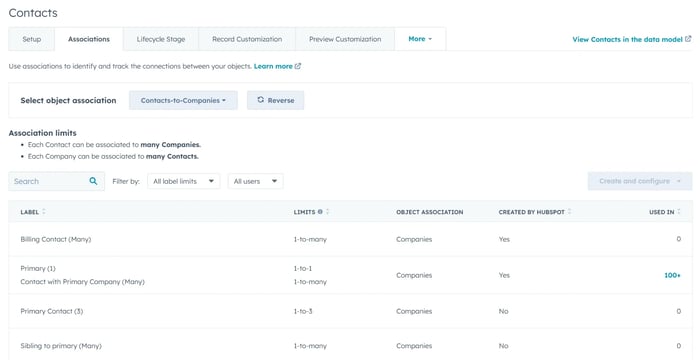View Contacts in the data model
This screenshot has width=700, height=360.
[x=627, y=39]
